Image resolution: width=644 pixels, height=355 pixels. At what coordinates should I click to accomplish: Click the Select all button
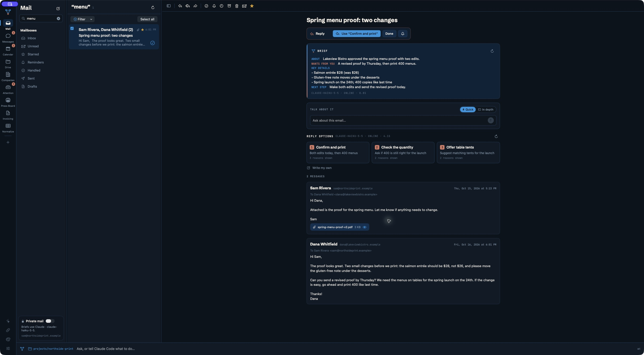pyautogui.click(x=147, y=19)
